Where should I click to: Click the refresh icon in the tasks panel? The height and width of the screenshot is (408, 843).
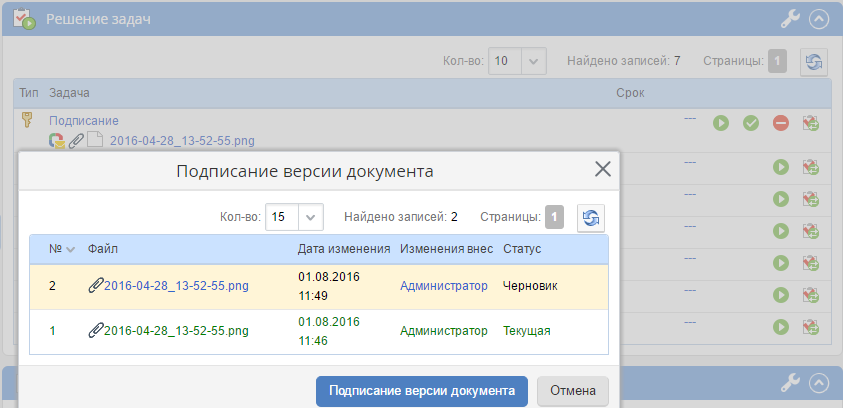click(814, 62)
